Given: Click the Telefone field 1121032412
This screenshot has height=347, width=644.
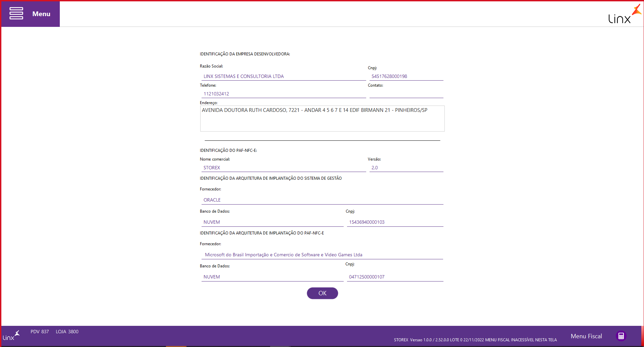Looking at the screenshot, I should point(284,94).
